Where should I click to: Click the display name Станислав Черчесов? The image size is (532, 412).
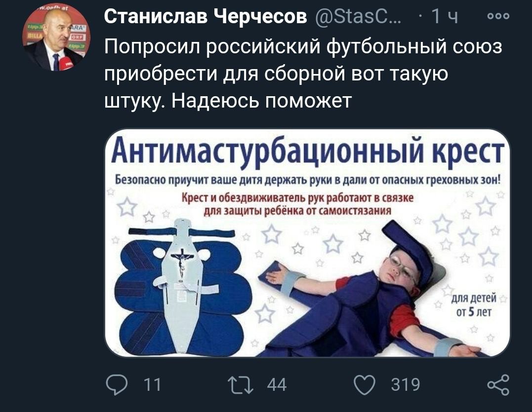tap(205, 16)
